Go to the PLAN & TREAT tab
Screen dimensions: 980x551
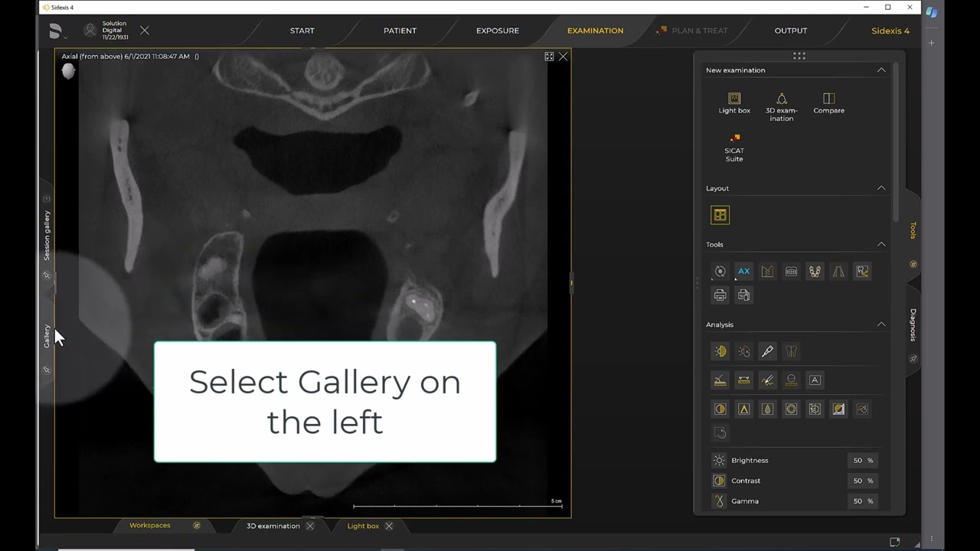coord(693,31)
